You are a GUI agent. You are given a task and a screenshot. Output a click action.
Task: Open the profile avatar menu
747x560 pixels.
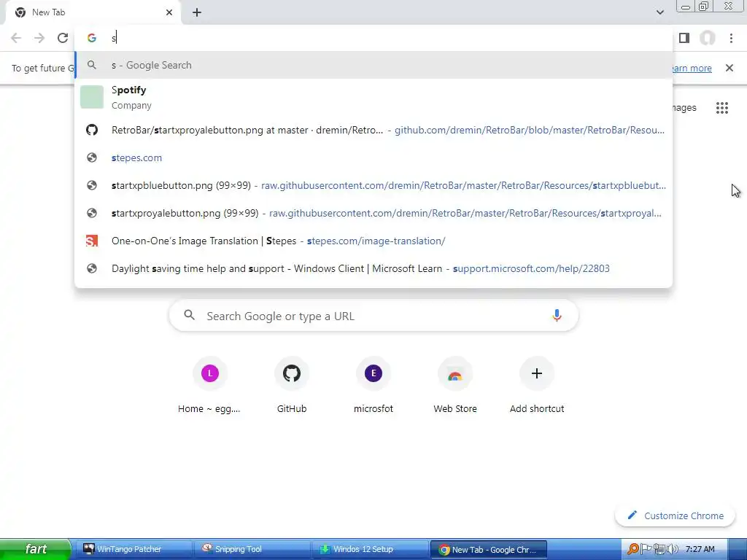pyautogui.click(x=708, y=38)
